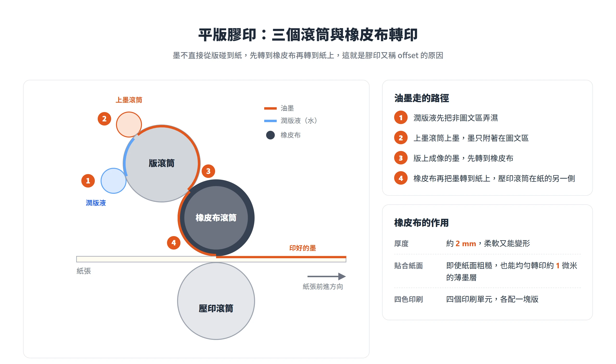Screen dimensions: 616x364
Task: Click the value 約 2 mm，柔軟又能變形
Action: [488, 244]
